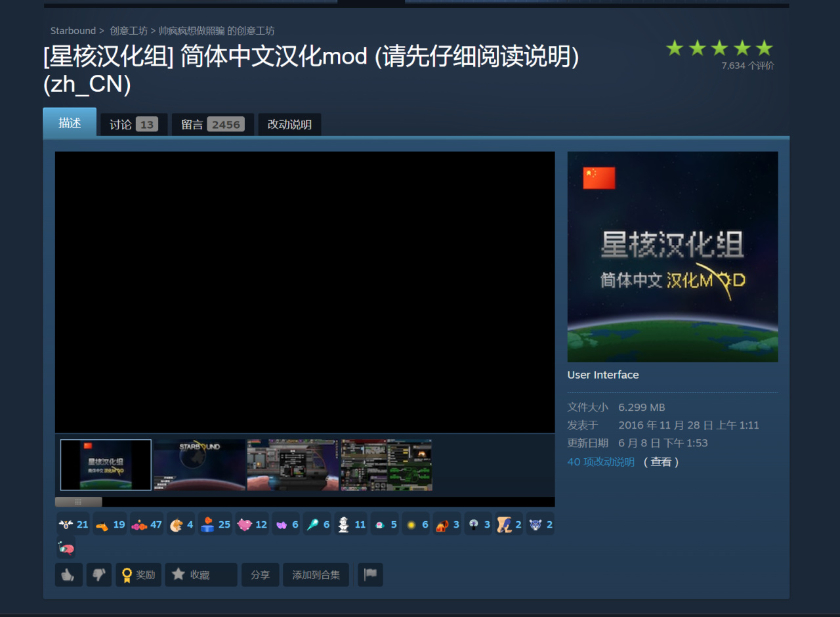Click the 星核汉化组 mod cover image
This screenshot has width=840, height=617.
point(673,257)
